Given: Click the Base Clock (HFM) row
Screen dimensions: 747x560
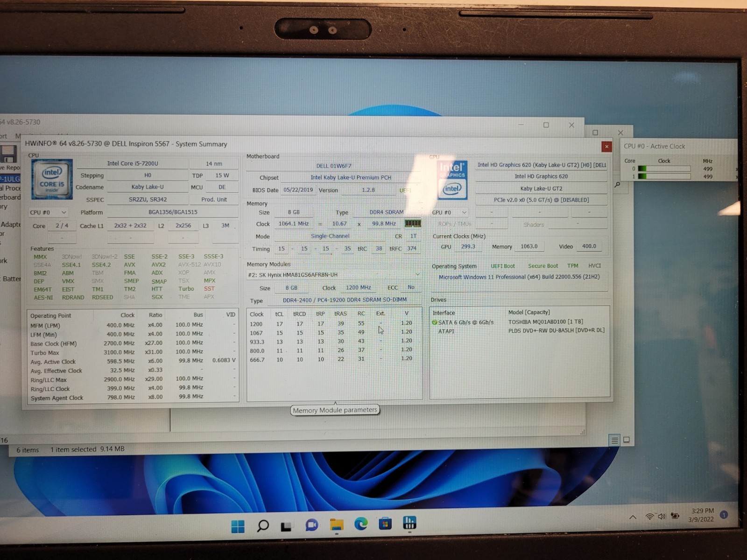Looking at the screenshot, I should (x=133, y=343).
